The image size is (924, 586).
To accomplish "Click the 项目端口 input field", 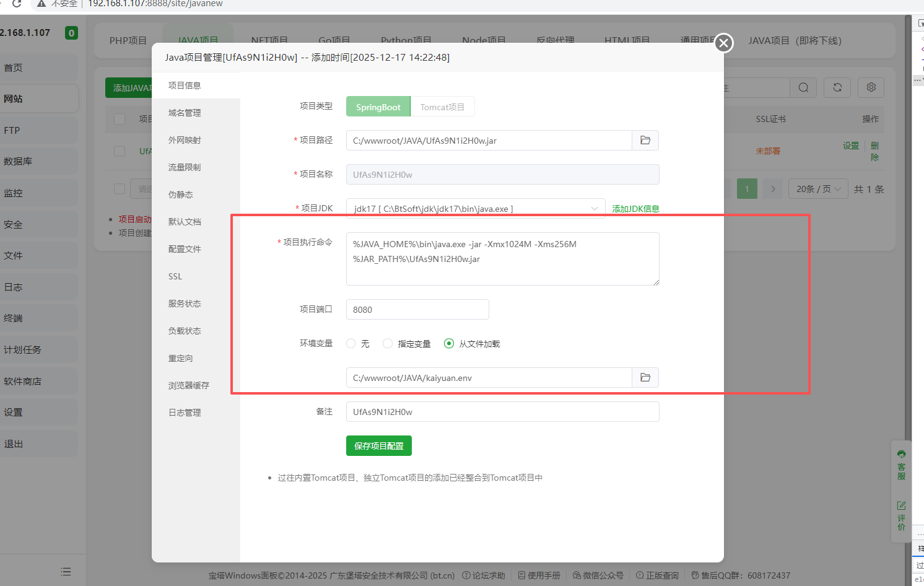I will [417, 310].
